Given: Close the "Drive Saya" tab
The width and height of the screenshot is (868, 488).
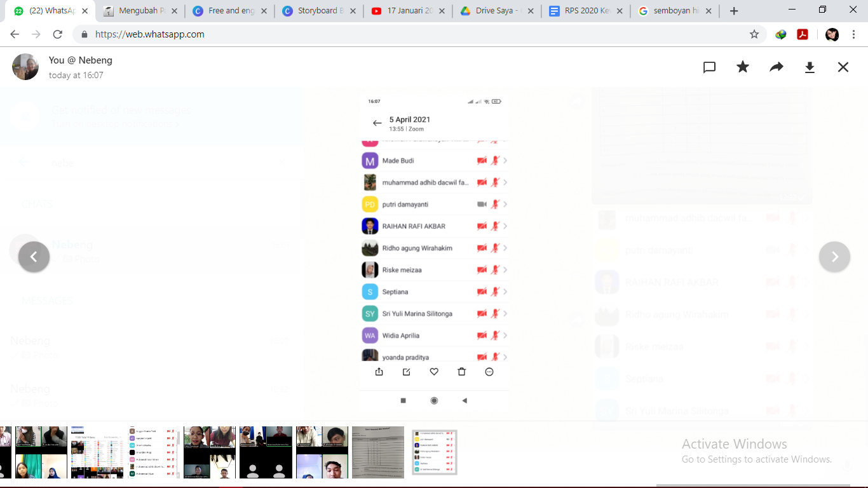Looking at the screenshot, I should pos(531,11).
